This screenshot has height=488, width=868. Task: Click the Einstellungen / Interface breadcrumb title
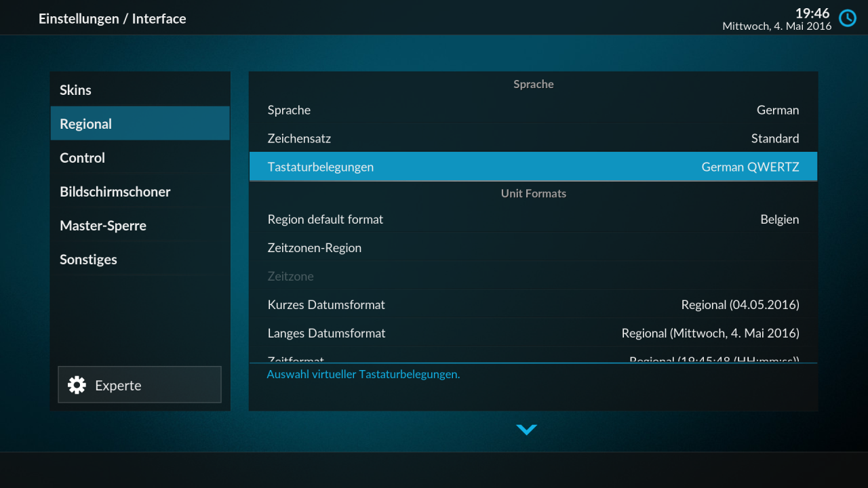(x=113, y=18)
